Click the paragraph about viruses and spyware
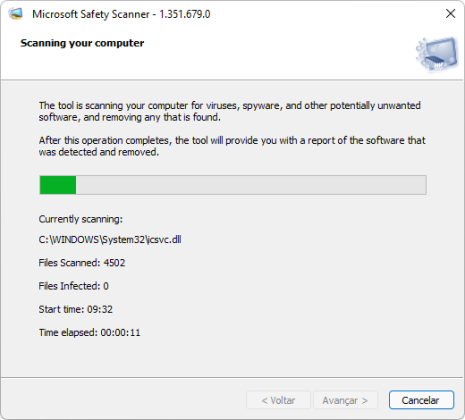465x420 pixels. pyautogui.click(x=230, y=111)
